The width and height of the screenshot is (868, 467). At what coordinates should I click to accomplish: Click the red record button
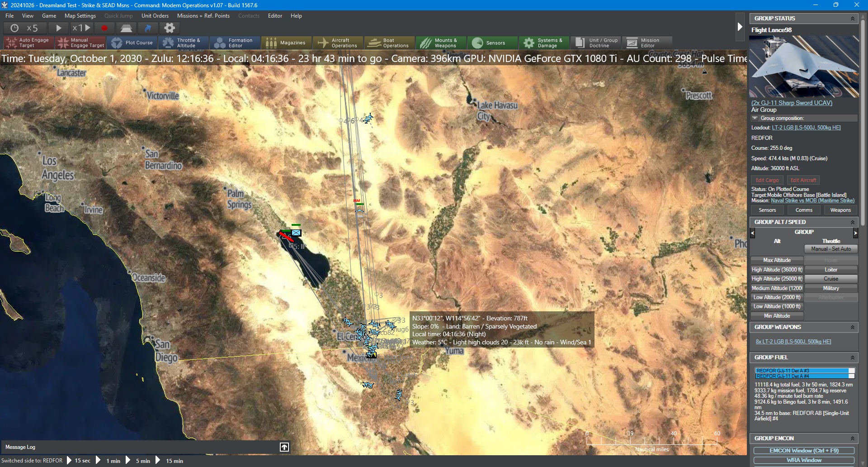[104, 28]
